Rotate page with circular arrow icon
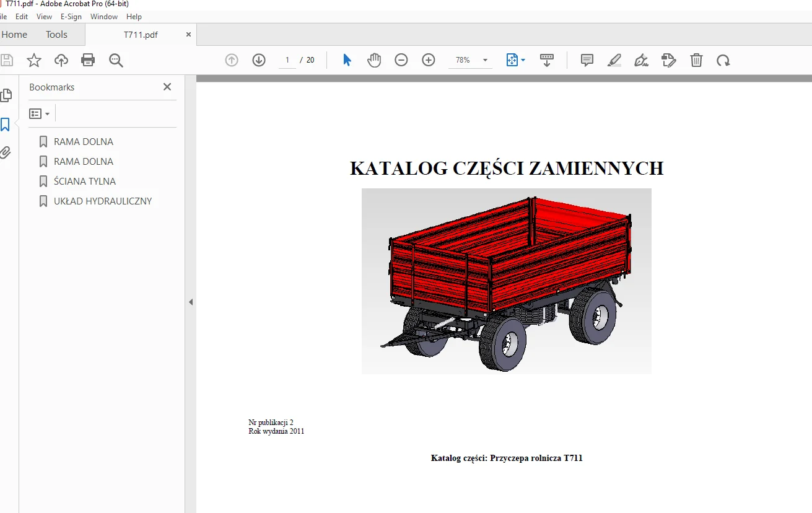Image resolution: width=812 pixels, height=513 pixels. pos(723,60)
